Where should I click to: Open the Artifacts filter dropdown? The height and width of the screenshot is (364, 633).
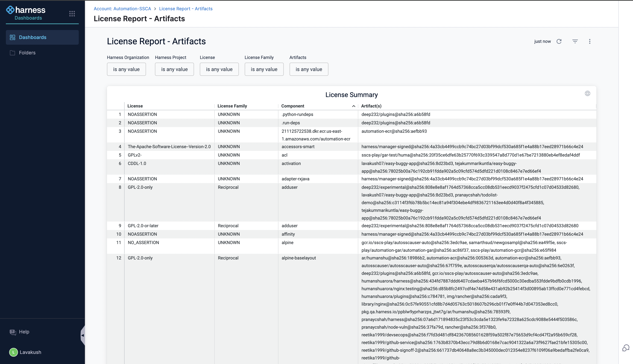pos(308,69)
